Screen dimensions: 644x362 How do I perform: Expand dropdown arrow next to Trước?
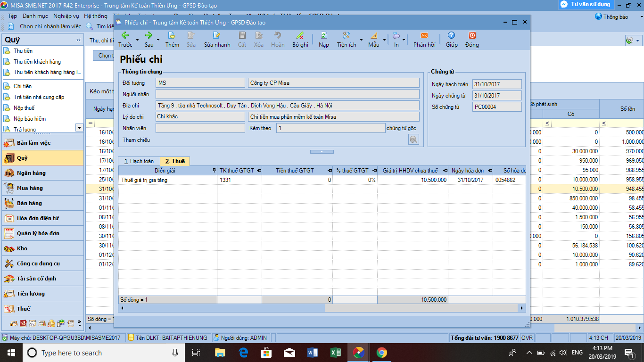[x=137, y=40]
